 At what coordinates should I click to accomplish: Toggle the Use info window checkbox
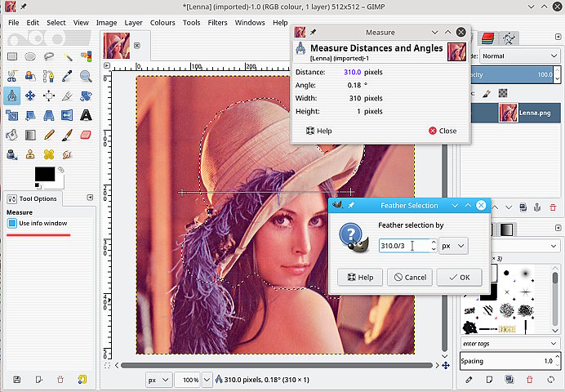coord(12,223)
